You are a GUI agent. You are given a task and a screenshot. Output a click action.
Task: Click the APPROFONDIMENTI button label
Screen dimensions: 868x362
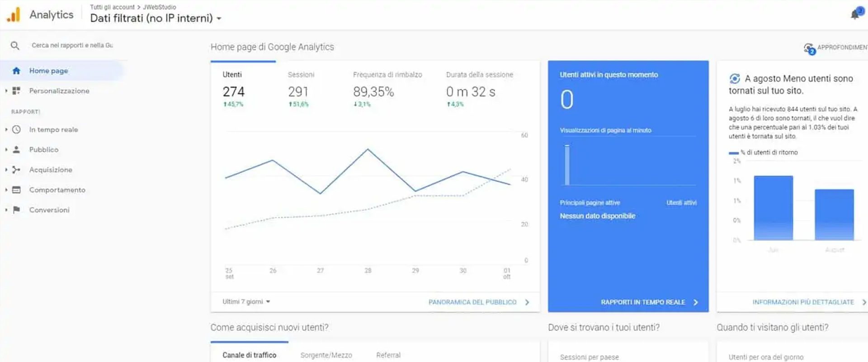tap(842, 47)
